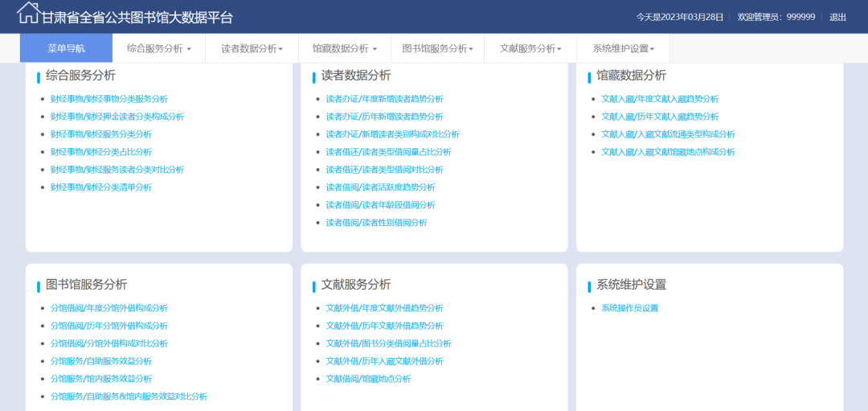The height and width of the screenshot is (411, 868).
Task: Open the 图书馆服务分析 navbar dropdown
Action: point(437,48)
